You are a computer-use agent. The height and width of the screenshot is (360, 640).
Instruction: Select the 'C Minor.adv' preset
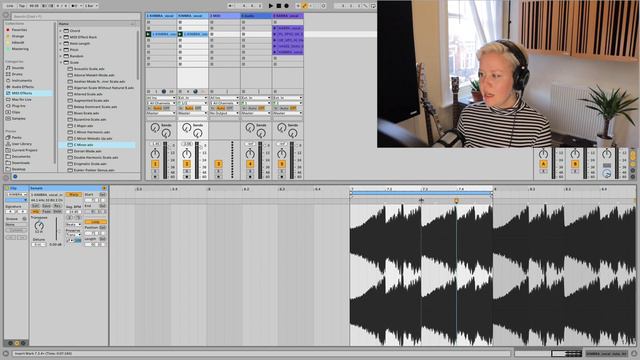pos(83,145)
